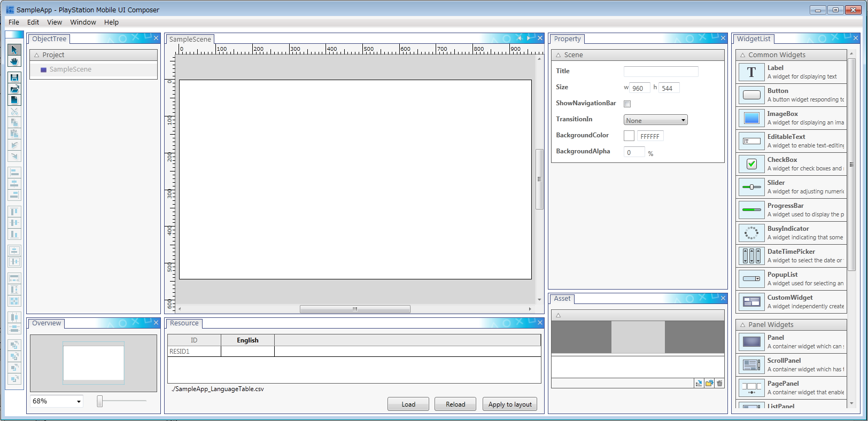This screenshot has height=421, width=868.
Task: Click the undo arrow icon
Action: click(x=14, y=145)
